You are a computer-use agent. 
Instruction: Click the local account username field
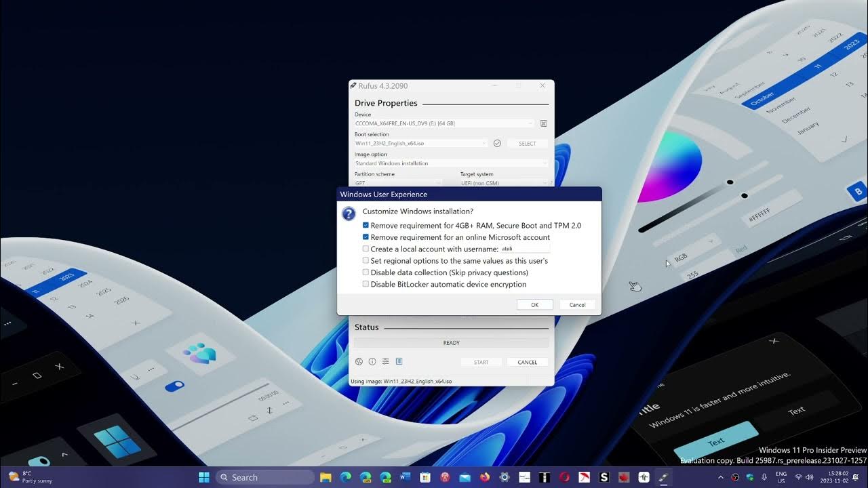(525, 249)
